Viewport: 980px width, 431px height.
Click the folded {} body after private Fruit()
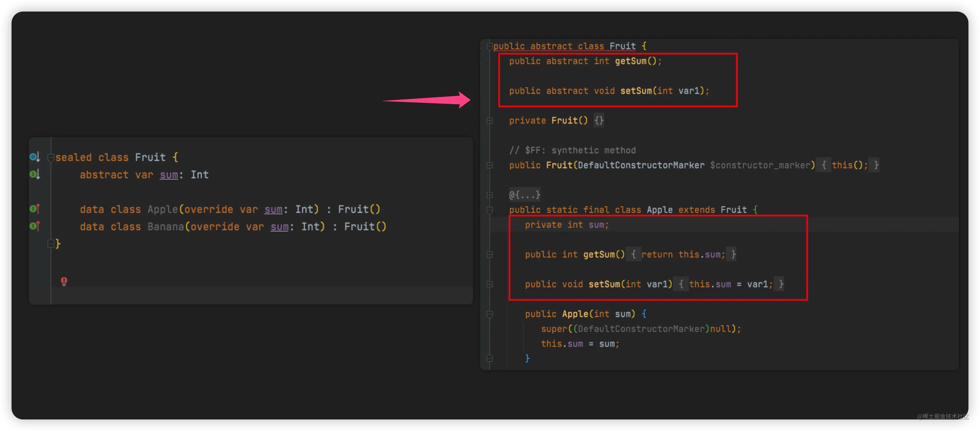click(599, 120)
